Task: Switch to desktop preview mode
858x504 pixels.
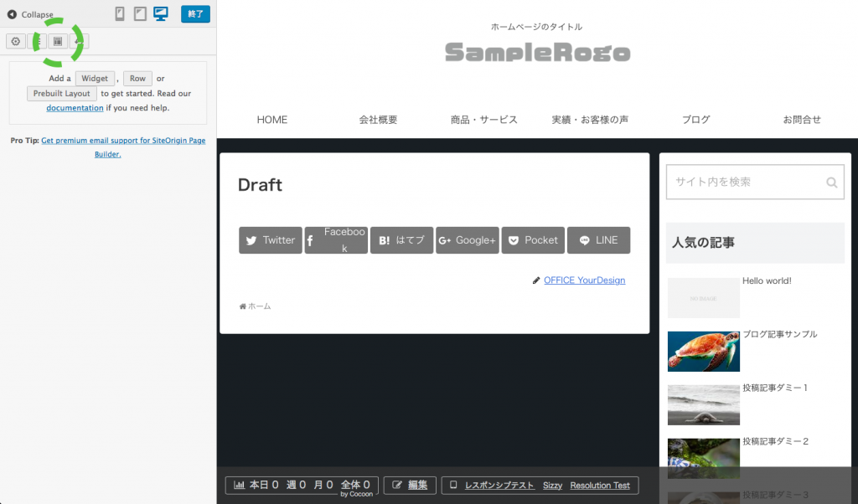Action: [161, 14]
